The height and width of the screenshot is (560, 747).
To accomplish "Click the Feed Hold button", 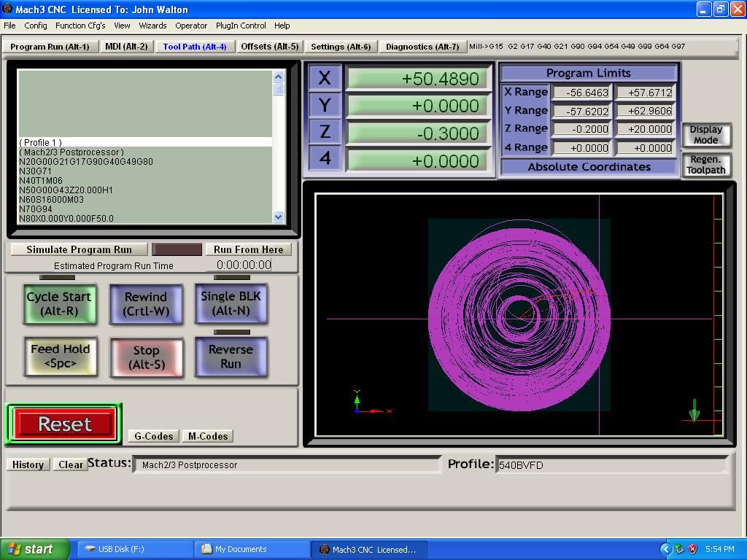I will click(61, 356).
